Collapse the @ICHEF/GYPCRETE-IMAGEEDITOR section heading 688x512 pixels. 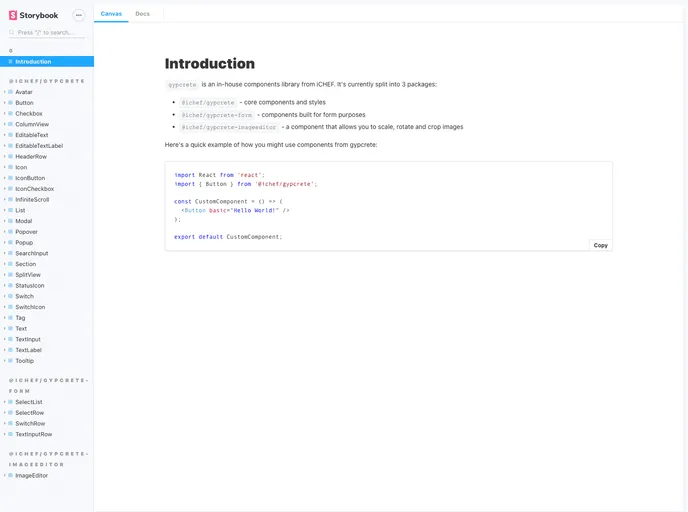(48, 459)
